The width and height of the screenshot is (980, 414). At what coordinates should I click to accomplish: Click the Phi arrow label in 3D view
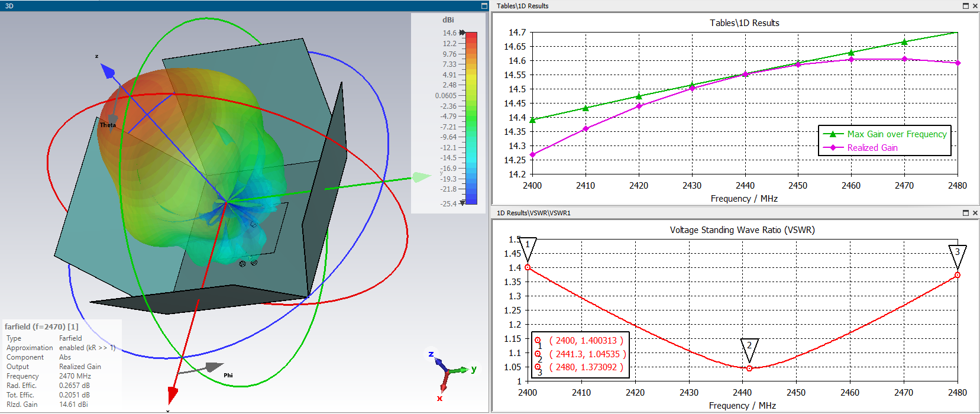(228, 375)
